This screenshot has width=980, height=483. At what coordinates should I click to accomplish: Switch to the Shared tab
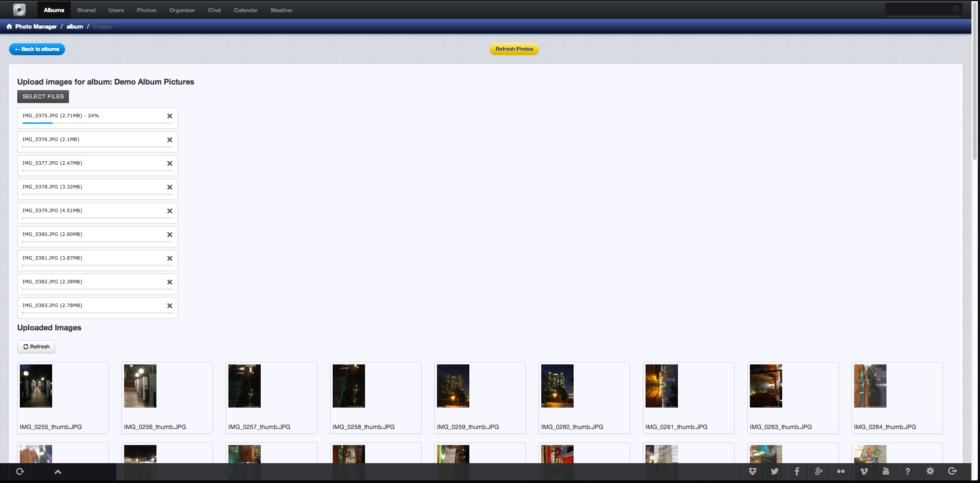click(86, 10)
